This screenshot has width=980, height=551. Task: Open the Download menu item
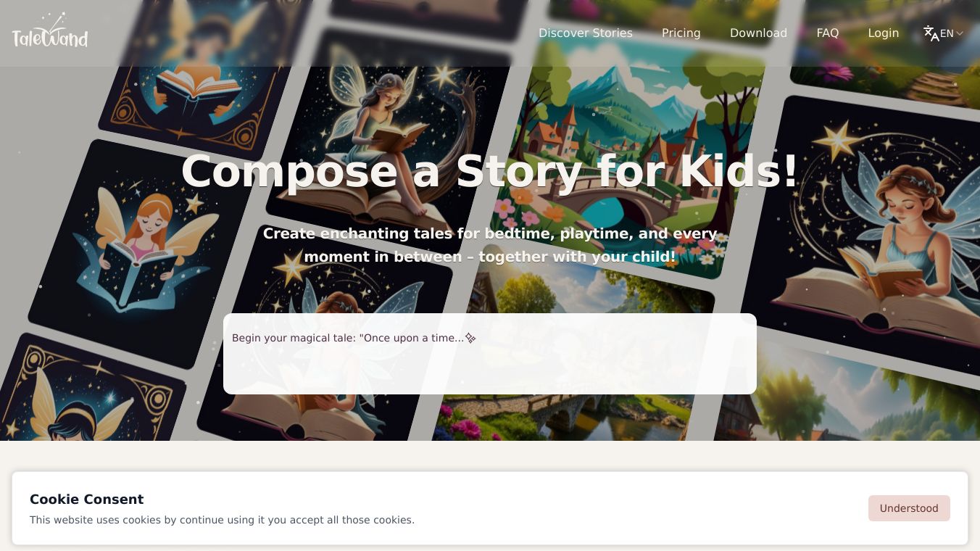coord(758,33)
